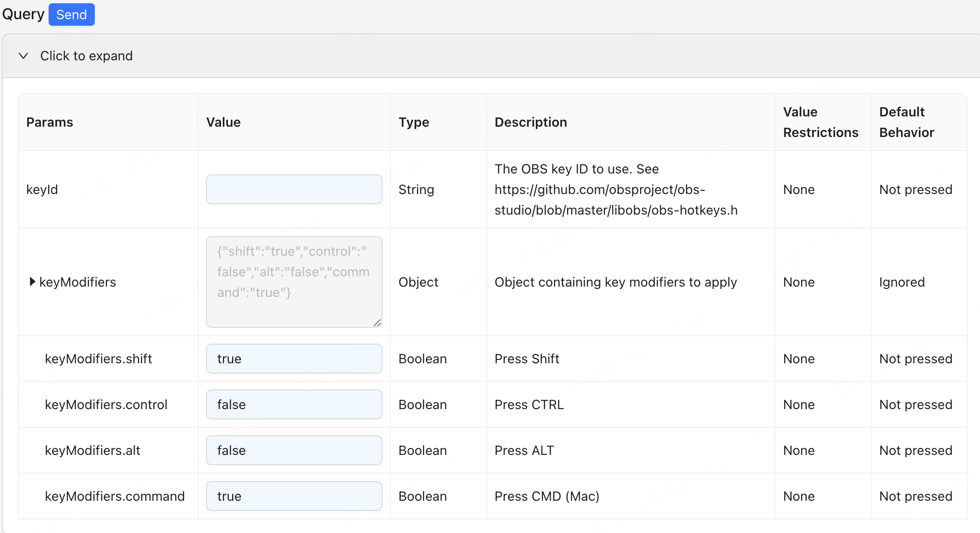Click the Click to expand panel header
The image size is (980, 533).
86,56
